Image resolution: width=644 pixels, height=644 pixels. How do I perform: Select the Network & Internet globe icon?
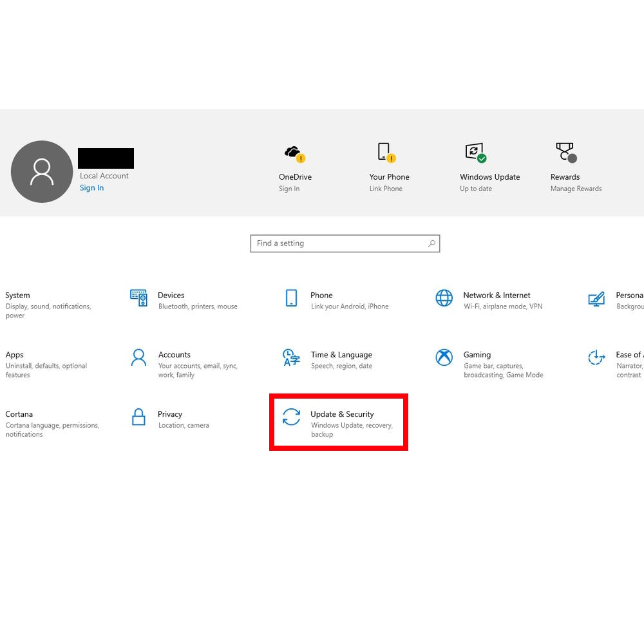pos(444,298)
